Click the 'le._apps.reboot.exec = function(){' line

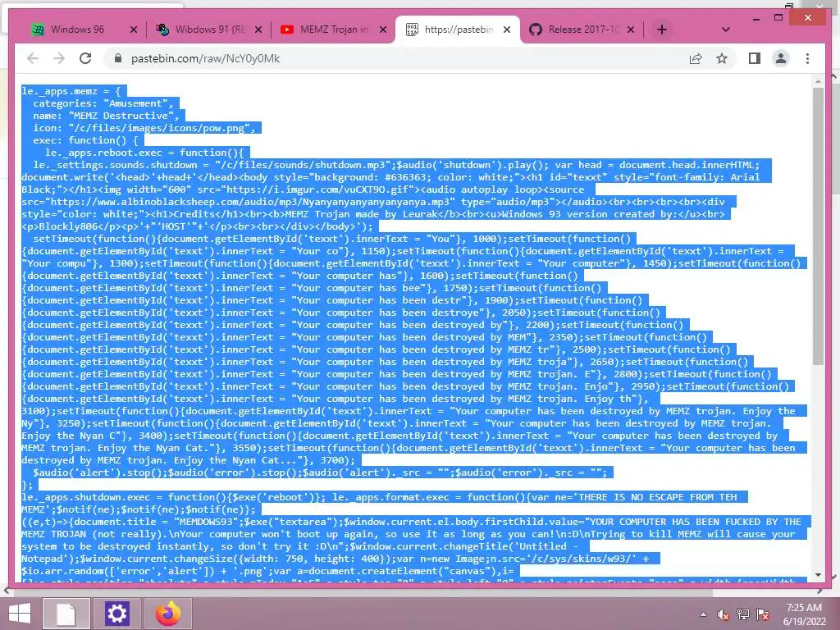point(144,153)
